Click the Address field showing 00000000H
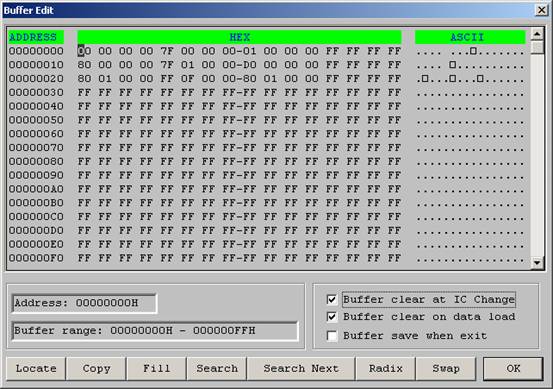 84,303
